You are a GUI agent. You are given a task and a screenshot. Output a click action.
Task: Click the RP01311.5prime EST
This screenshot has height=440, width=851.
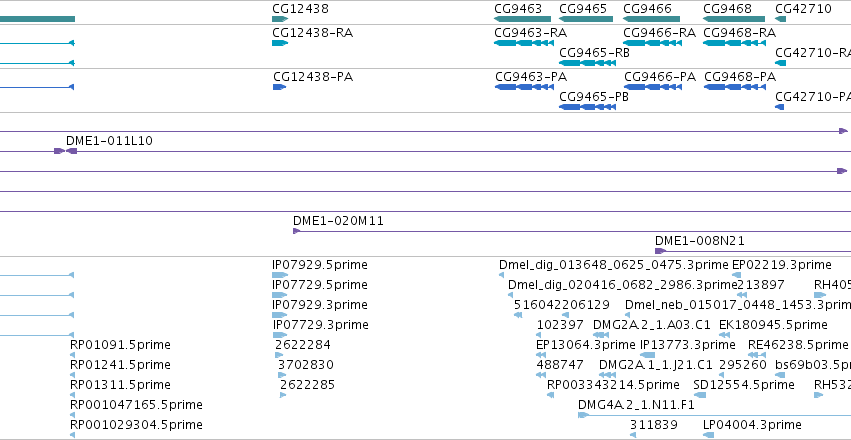coord(72,395)
